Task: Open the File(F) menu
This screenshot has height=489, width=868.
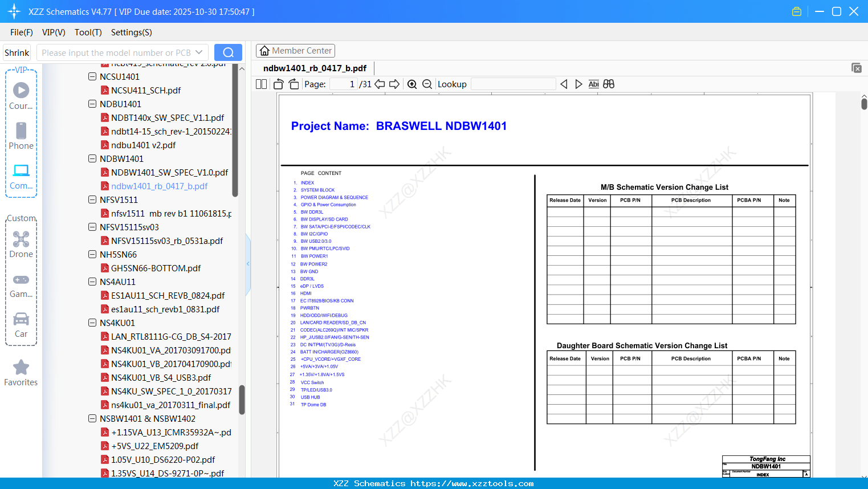Action: click(x=22, y=32)
